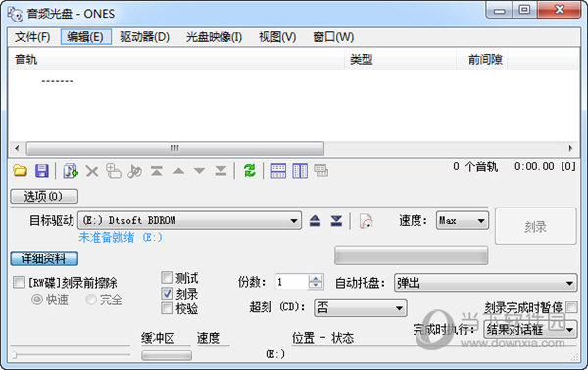Screen dimensions: 588x370
Task: Uncheck the 刻录 checkbox
Action: coord(167,294)
